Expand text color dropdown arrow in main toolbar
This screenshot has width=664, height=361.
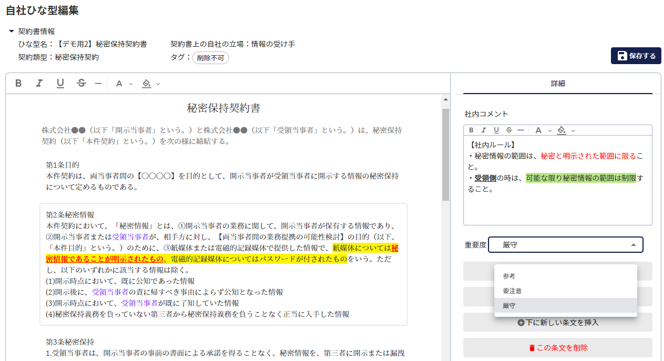click(x=131, y=84)
